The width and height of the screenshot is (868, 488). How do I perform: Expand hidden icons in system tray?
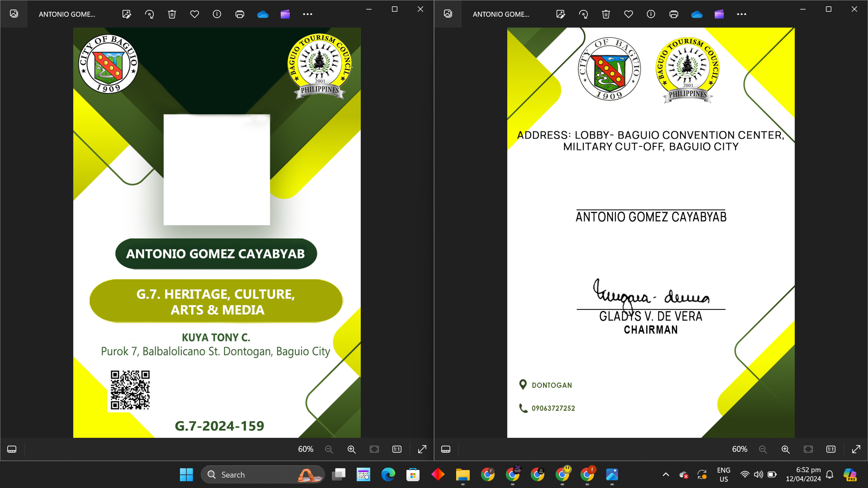666,474
